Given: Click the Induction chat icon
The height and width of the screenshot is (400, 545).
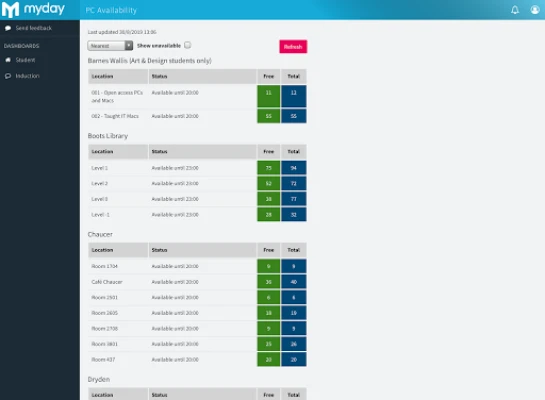Looking at the screenshot, I should coord(8,76).
